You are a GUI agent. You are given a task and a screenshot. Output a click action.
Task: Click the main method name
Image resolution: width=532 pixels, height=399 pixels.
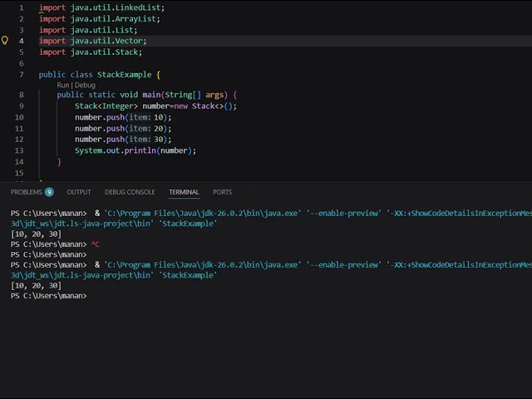click(151, 95)
